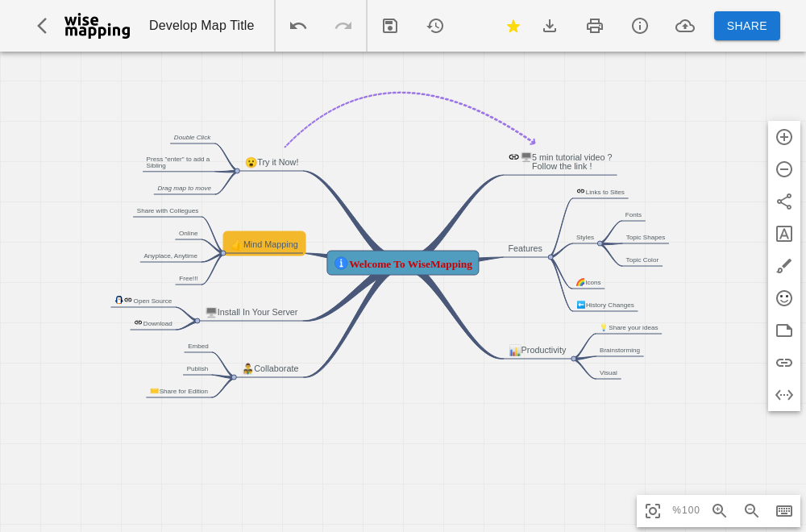Select the Anyplace, Anytime node
This screenshot has height=532, width=806.
pos(171,256)
